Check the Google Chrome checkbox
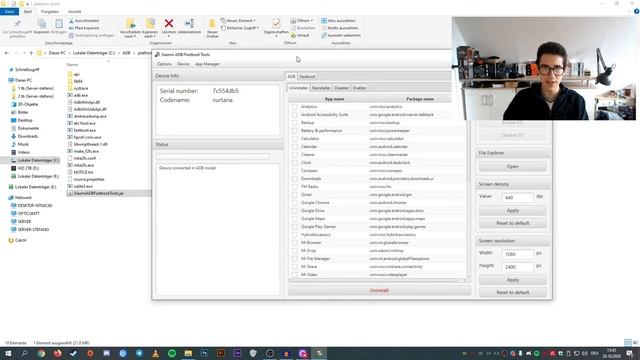The image size is (640, 360). (x=294, y=203)
